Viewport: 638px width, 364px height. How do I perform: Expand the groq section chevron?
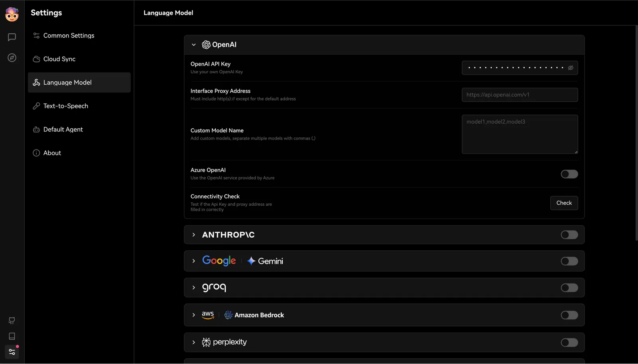pos(194,287)
